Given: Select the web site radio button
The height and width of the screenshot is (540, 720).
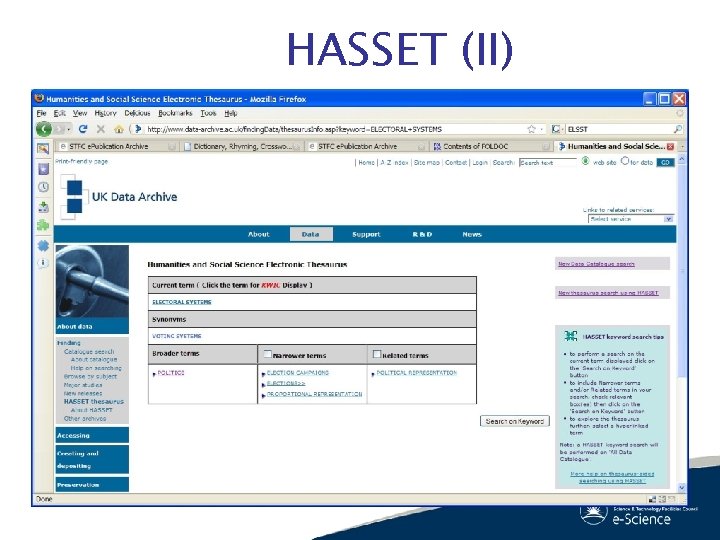Looking at the screenshot, I should coord(585,161).
